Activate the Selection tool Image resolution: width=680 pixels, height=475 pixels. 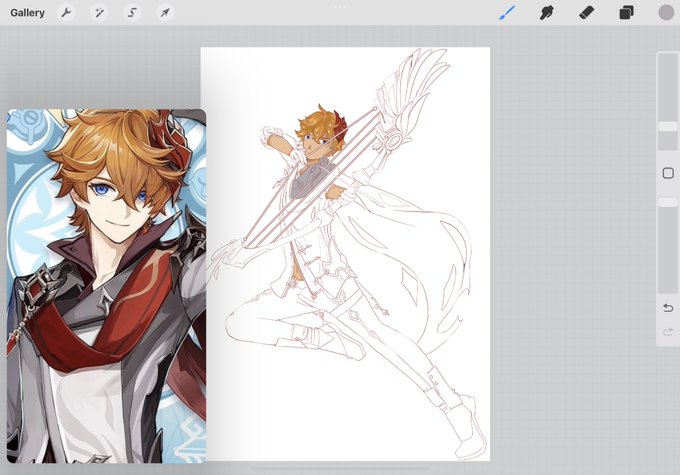pyautogui.click(x=132, y=13)
